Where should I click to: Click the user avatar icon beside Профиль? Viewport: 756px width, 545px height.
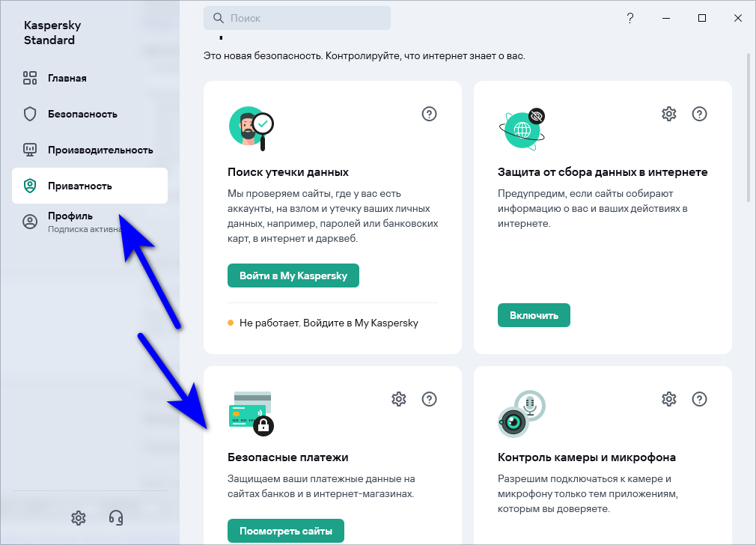(x=30, y=222)
